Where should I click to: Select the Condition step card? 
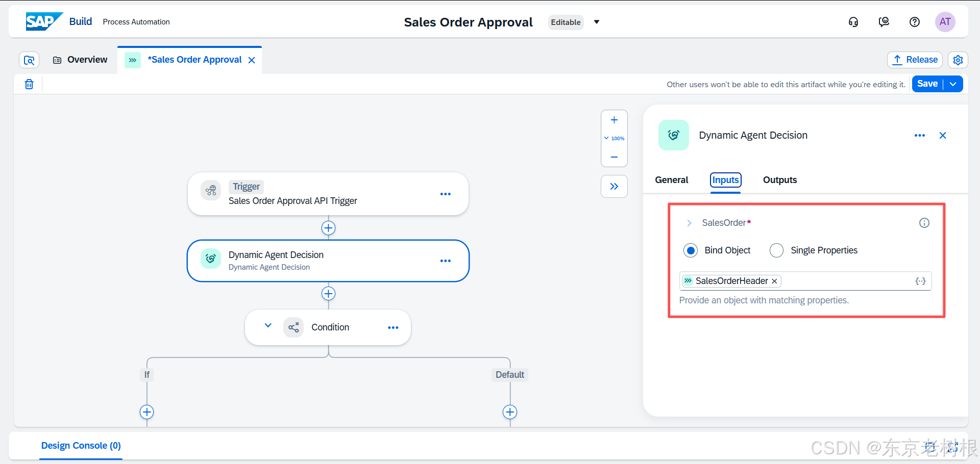[x=328, y=327]
